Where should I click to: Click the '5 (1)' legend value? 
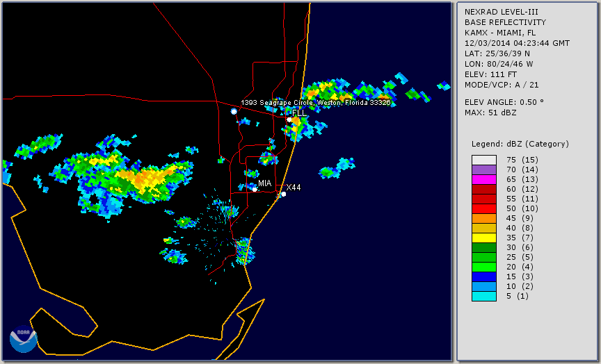(x=517, y=296)
